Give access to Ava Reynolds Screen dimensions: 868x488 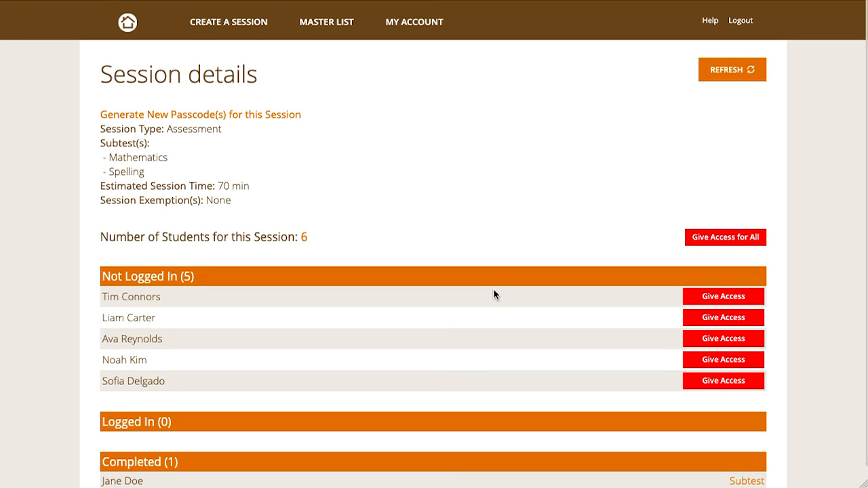point(723,338)
